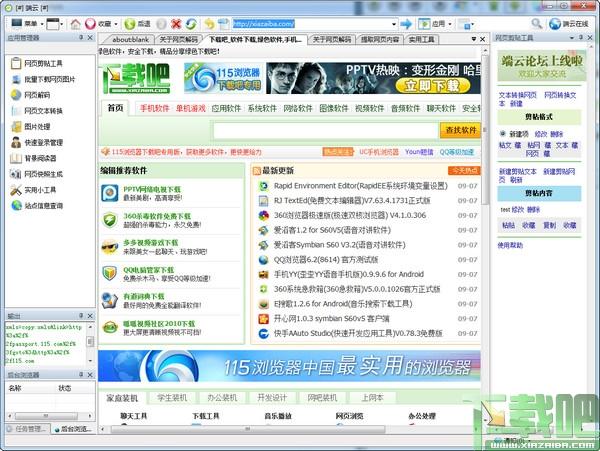The image size is (600, 451).
Task: Click the 家庭装机 tab
Action: (122, 398)
